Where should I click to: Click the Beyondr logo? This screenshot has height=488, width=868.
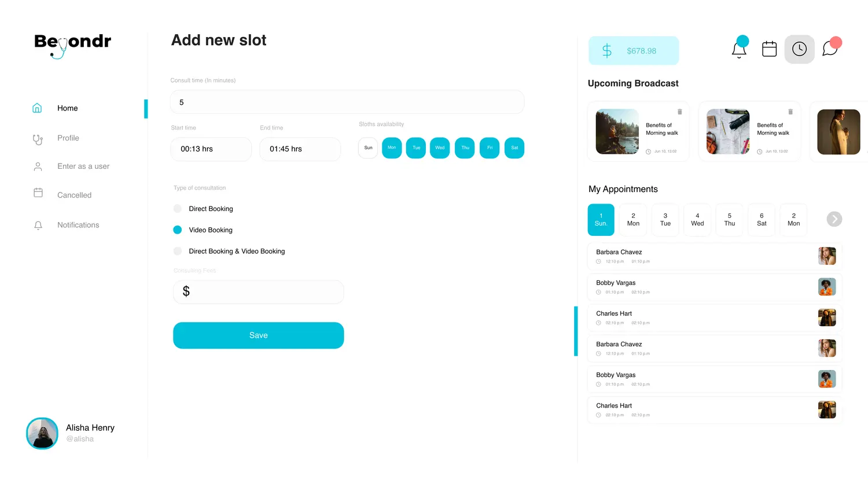(73, 45)
